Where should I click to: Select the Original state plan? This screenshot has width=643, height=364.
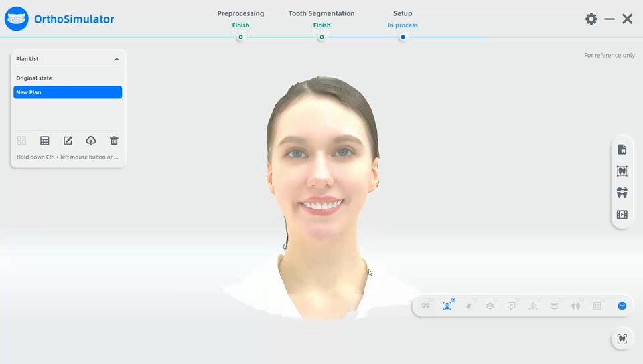[x=34, y=78]
